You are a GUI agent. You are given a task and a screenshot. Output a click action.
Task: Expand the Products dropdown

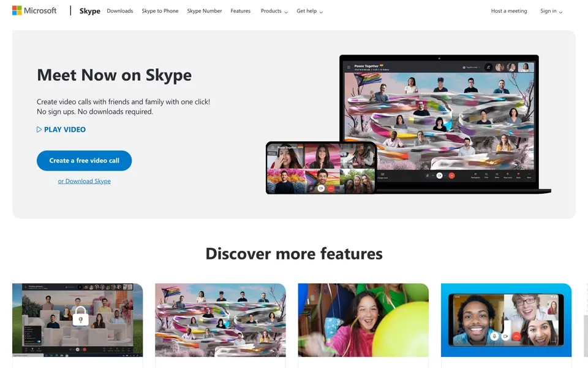pyautogui.click(x=274, y=11)
